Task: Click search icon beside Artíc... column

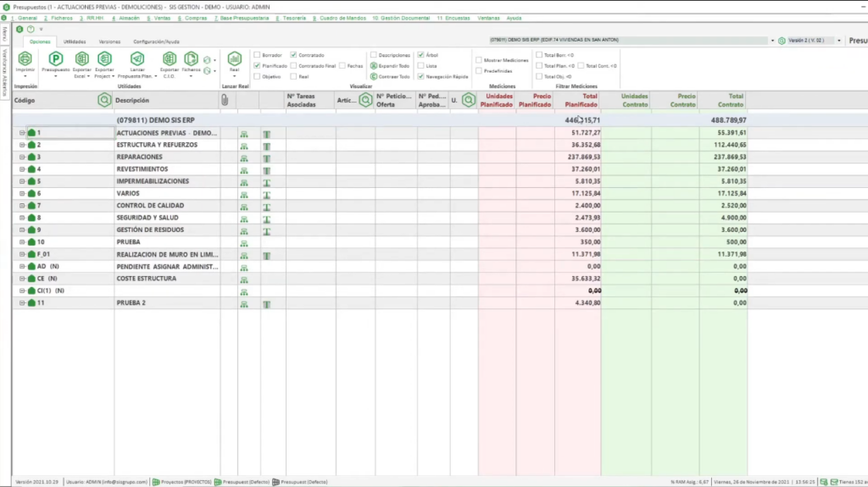Action: [x=365, y=100]
